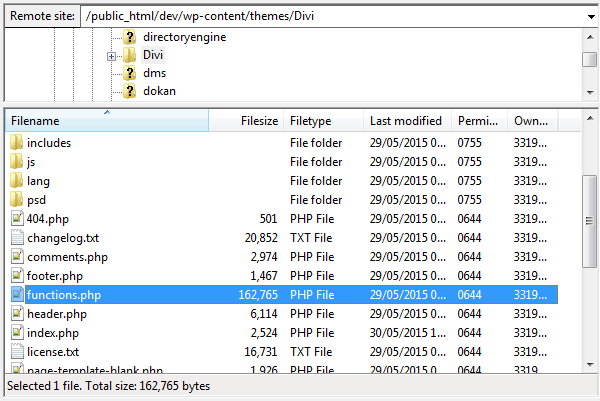Screen dimensions: 600x401
Task: Click the includes folder icon
Action: 16,142
